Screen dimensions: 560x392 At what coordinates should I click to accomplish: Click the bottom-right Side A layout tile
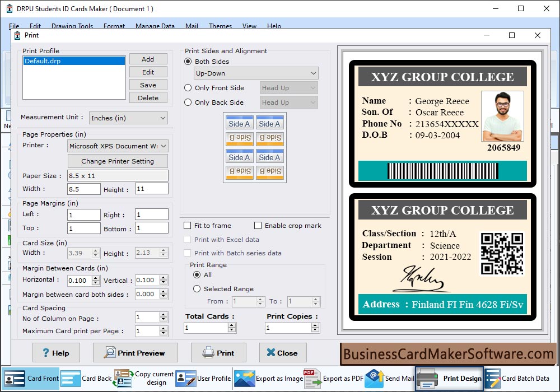point(270,157)
